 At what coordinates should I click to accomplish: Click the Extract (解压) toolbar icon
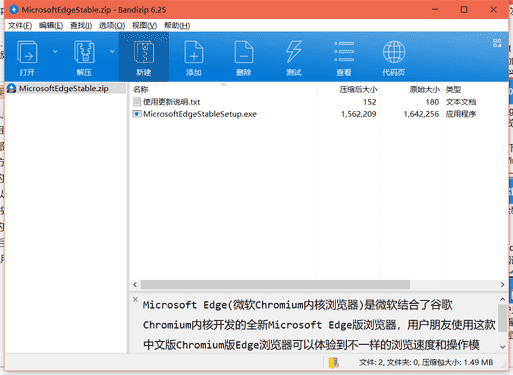point(84,52)
